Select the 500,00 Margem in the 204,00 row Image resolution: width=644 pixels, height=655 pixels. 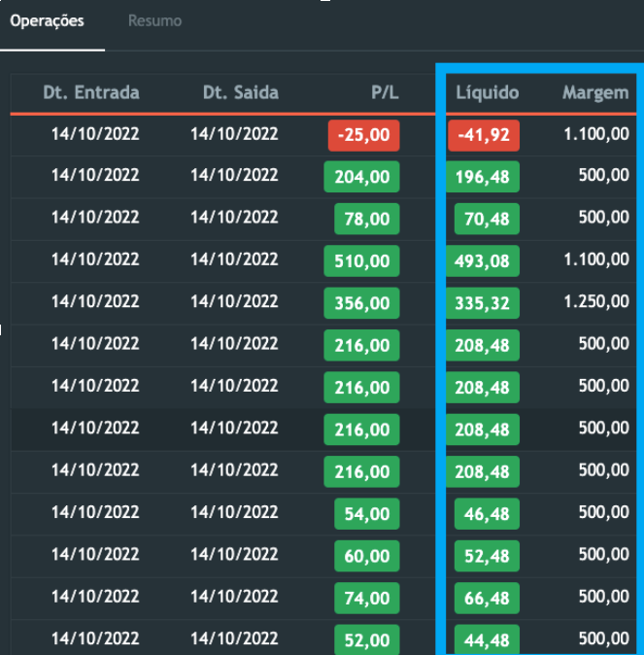pos(604,175)
